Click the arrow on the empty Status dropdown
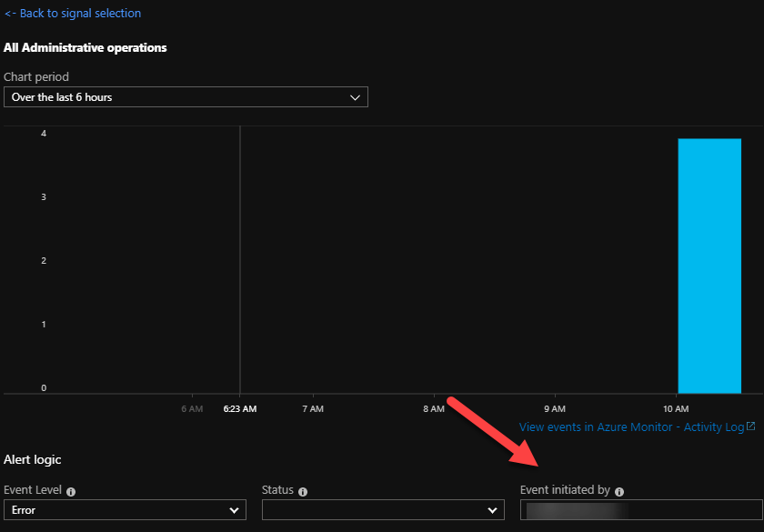This screenshot has height=532, width=764. pyautogui.click(x=492, y=511)
